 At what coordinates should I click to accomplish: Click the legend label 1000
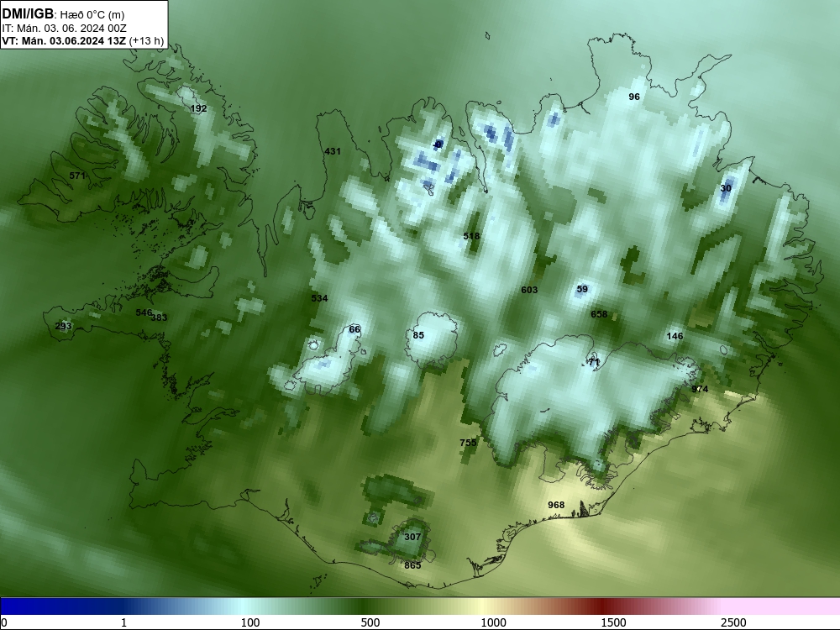coord(493,622)
